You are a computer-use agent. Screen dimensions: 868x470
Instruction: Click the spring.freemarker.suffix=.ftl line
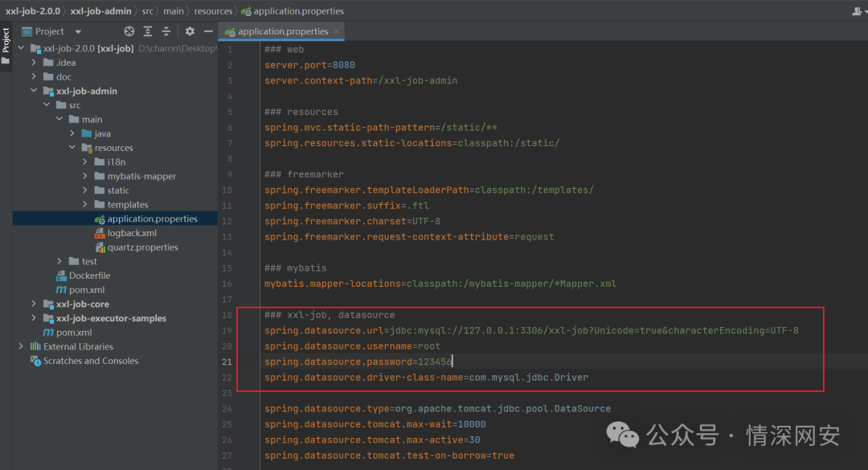click(346, 206)
